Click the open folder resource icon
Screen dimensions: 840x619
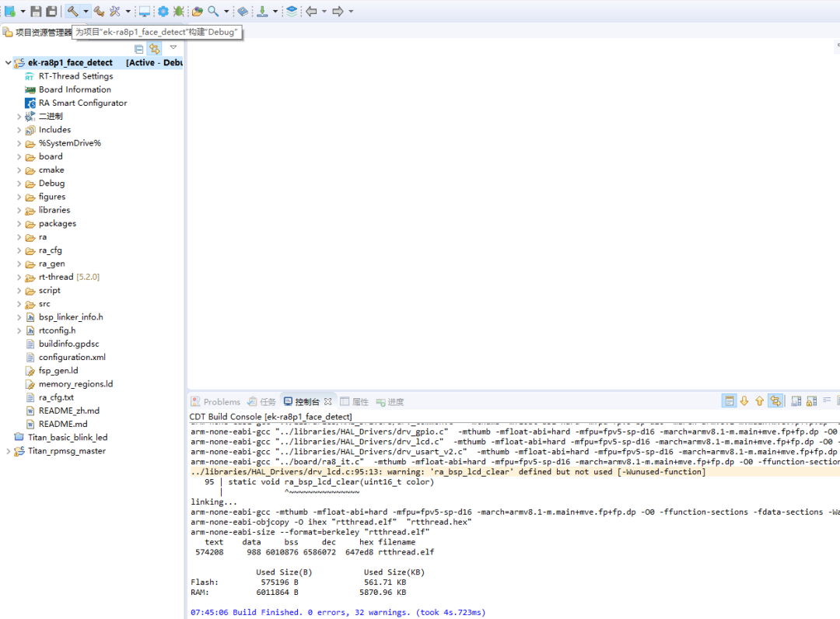pos(197,11)
